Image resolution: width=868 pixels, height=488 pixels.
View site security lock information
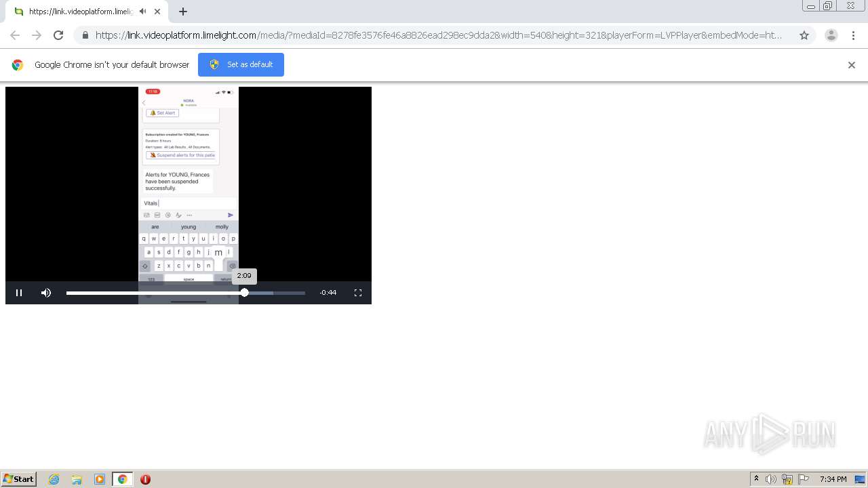[85, 35]
